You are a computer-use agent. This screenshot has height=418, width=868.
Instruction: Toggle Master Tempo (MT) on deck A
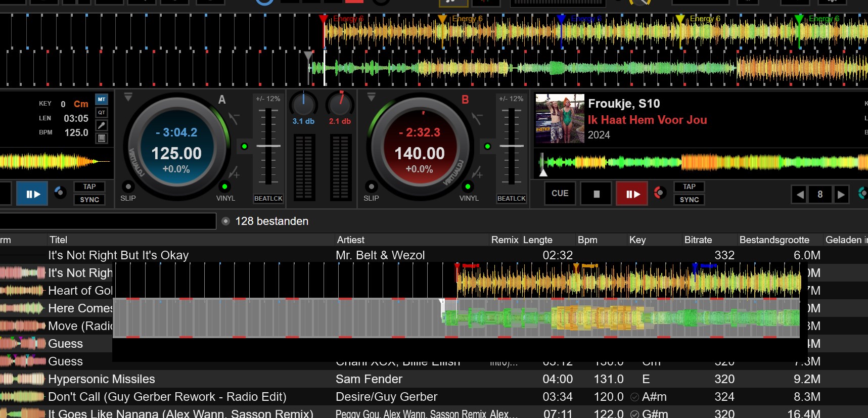point(102,100)
